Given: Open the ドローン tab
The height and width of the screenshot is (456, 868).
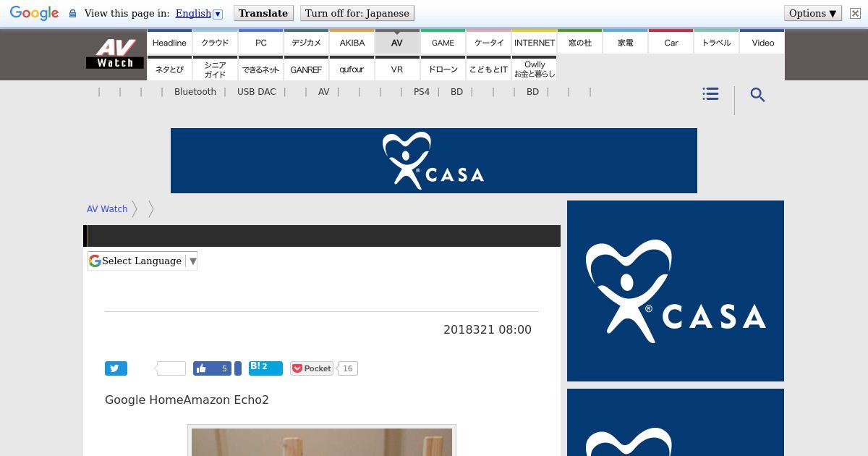Looking at the screenshot, I should (443, 68).
